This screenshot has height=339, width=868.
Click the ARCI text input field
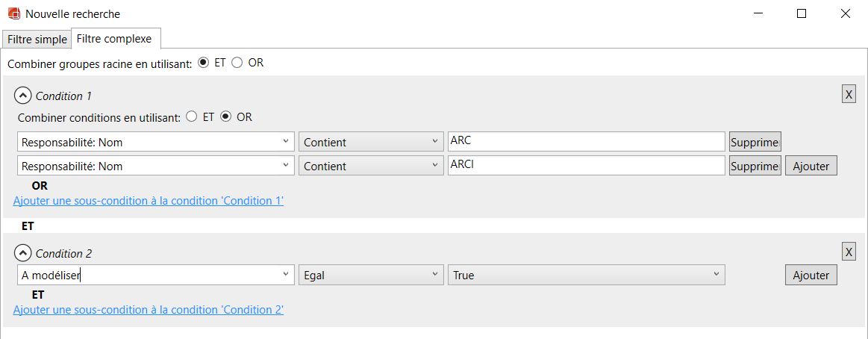pyautogui.click(x=586, y=166)
